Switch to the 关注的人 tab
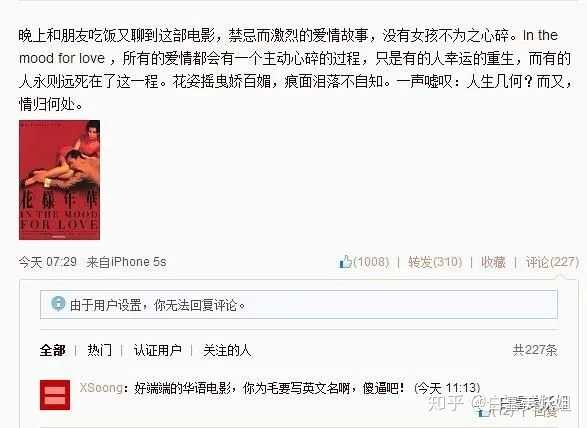The height and width of the screenshot is (428, 587). pos(227,350)
